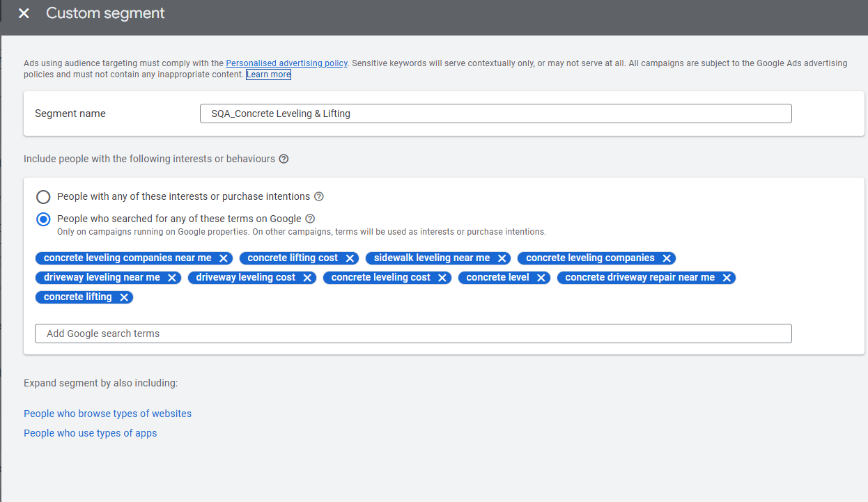The height and width of the screenshot is (502, 868).
Task: Open help icon beside purchase intentions option
Action: click(319, 197)
